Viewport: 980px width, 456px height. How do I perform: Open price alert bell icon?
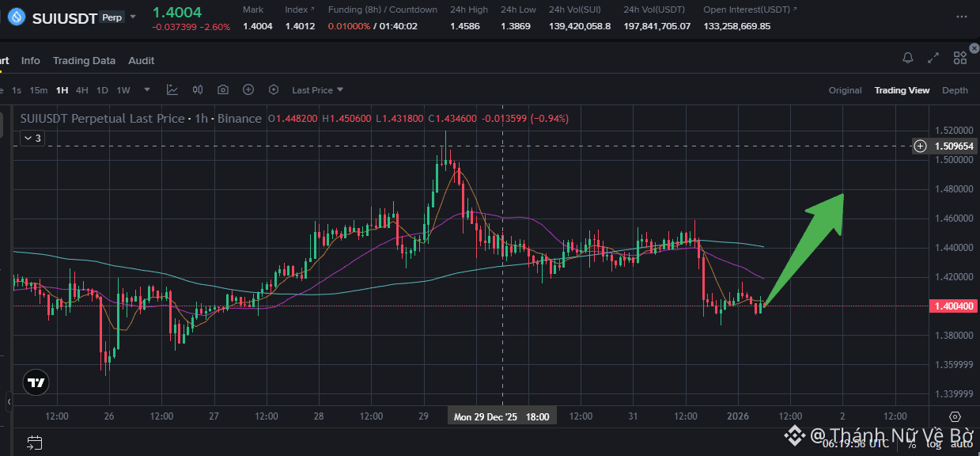coord(908,58)
